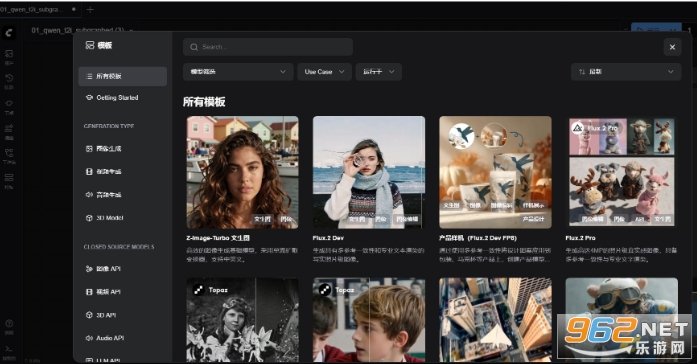Expand the model filter dropdown
This screenshot has width=697, height=364.
click(238, 72)
